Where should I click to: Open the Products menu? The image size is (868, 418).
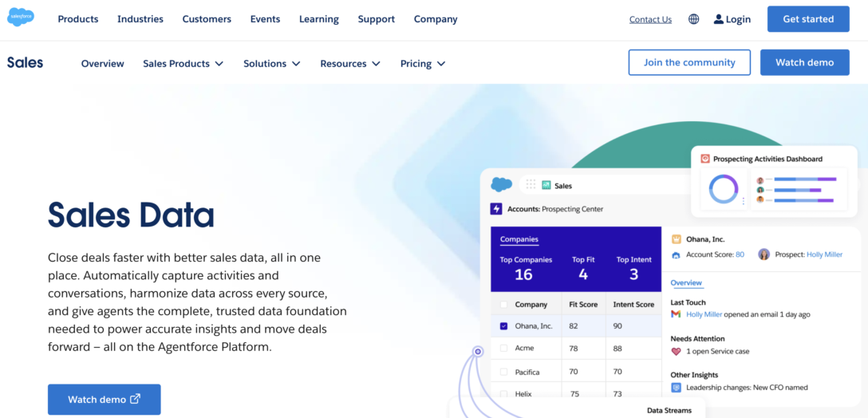78,19
